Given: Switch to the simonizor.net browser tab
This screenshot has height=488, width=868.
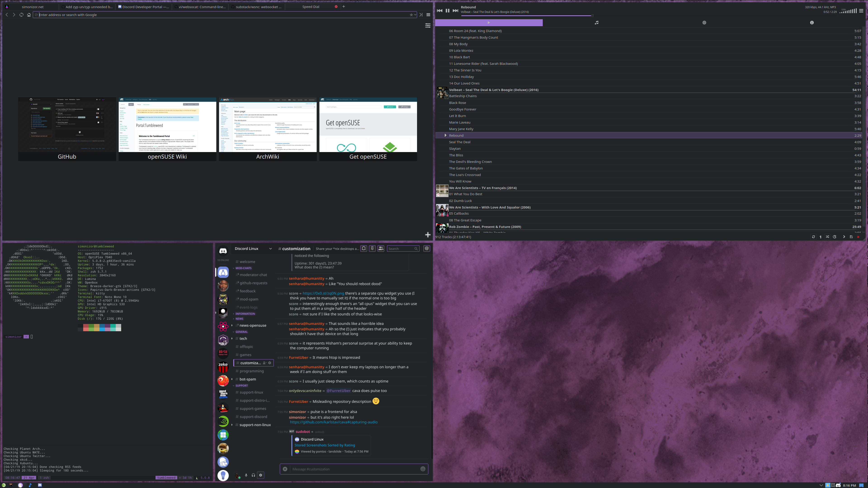Looking at the screenshot, I should (x=30, y=7).
